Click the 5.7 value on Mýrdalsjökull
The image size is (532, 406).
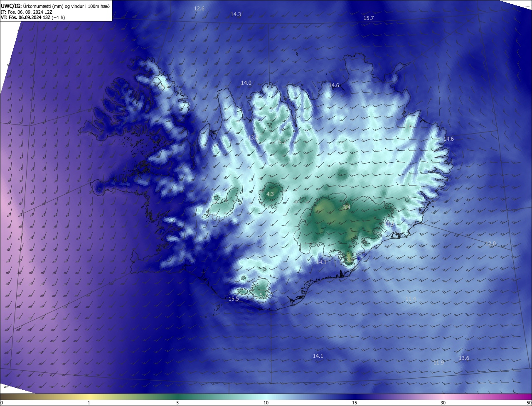pos(264,295)
